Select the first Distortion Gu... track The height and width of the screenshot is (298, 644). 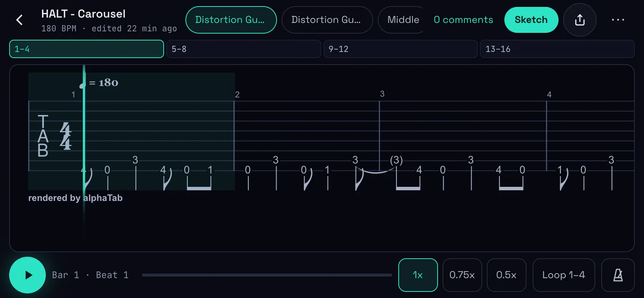coord(231,20)
